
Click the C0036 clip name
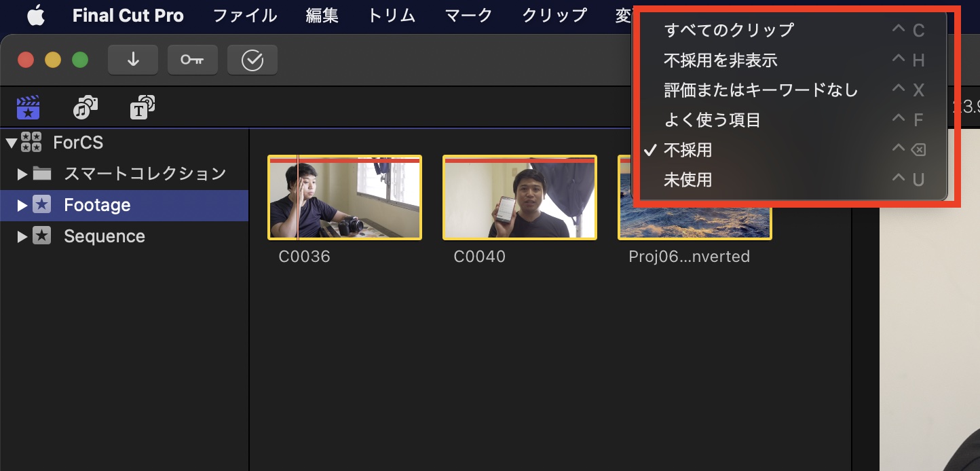click(x=304, y=257)
